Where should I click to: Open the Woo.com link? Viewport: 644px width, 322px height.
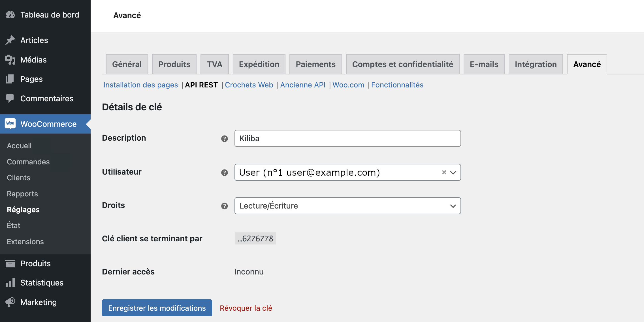[348, 85]
